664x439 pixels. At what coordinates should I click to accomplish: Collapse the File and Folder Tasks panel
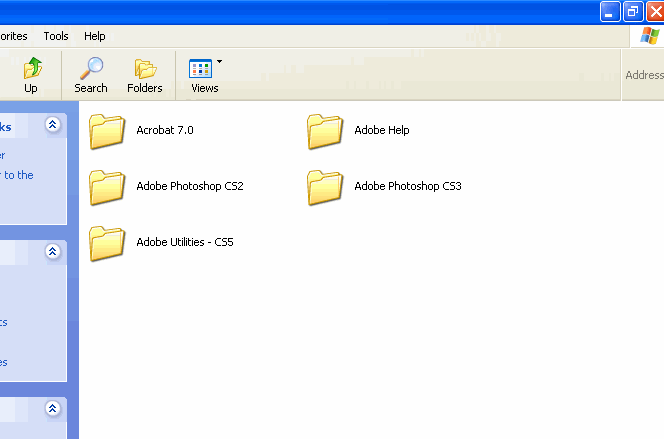click(x=53, y=125)
